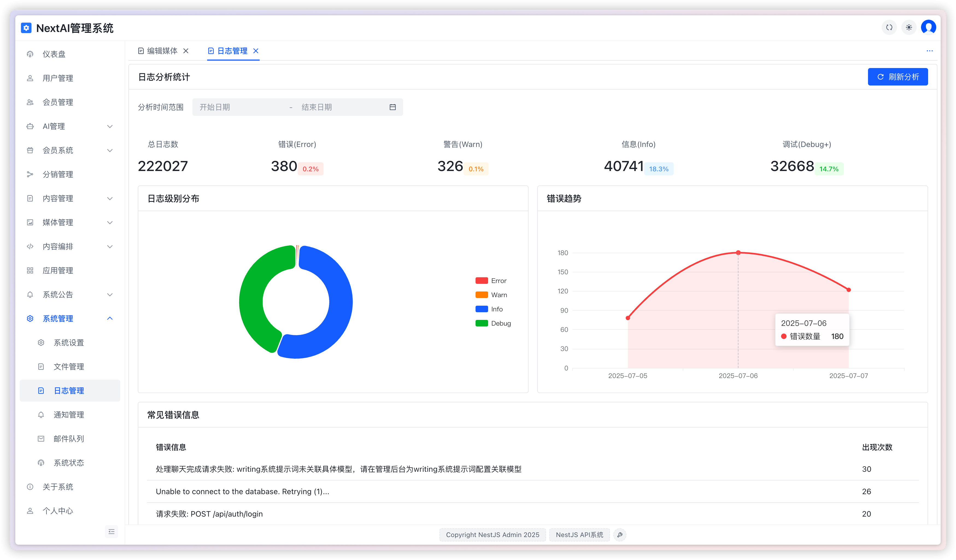The image size is (956, 560).
Task: Click the 应用管理 grid icon
Action: coord(30,270)
